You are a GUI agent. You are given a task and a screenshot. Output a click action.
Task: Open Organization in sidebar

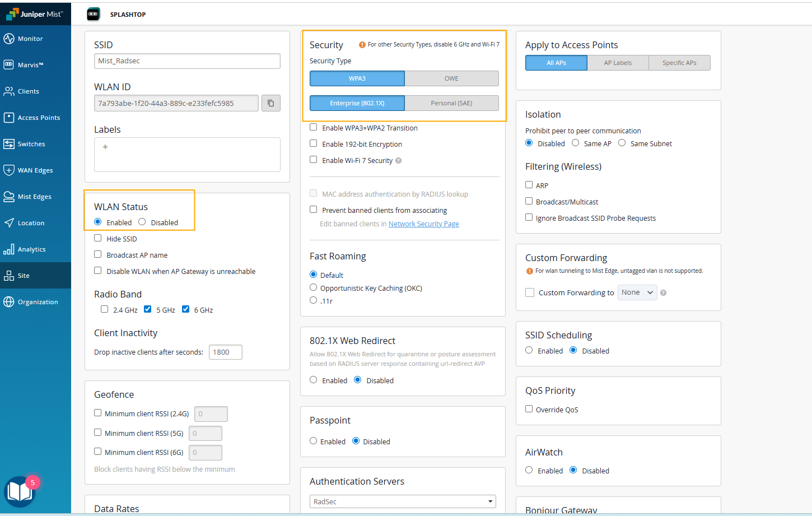click(x=35, y=302)
